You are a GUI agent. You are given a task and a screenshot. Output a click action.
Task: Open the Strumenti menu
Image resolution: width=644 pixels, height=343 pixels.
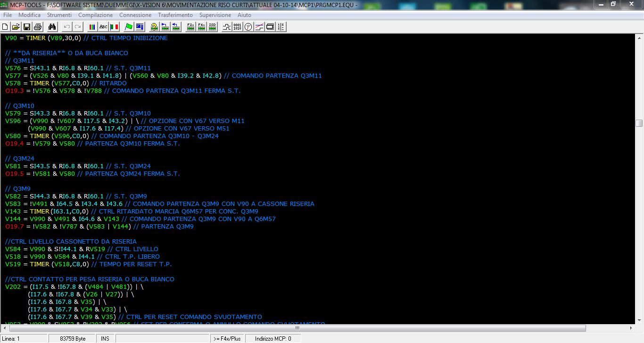(59, 15)
